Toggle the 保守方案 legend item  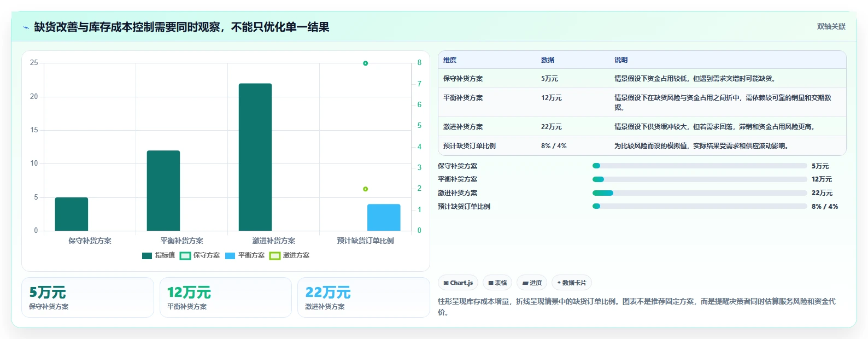(200, 255)
